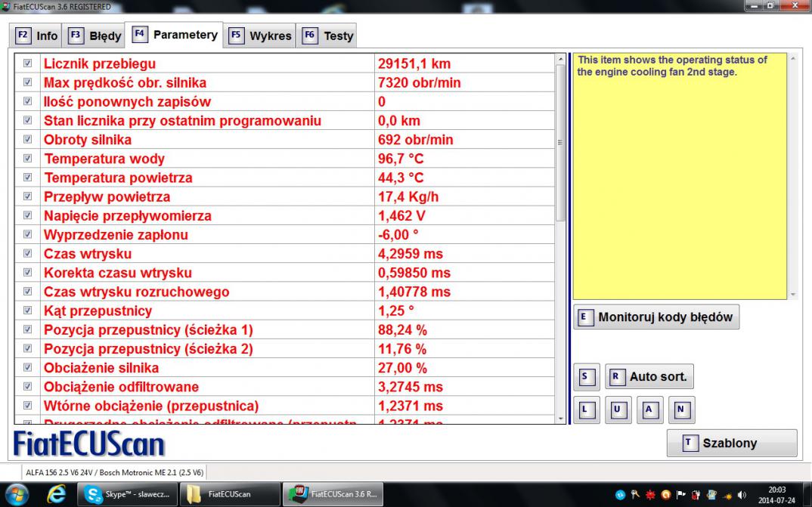The image size is (812, 507).
Task: Click Monitoruj kody błędów button
Action: tap(656, 317)
